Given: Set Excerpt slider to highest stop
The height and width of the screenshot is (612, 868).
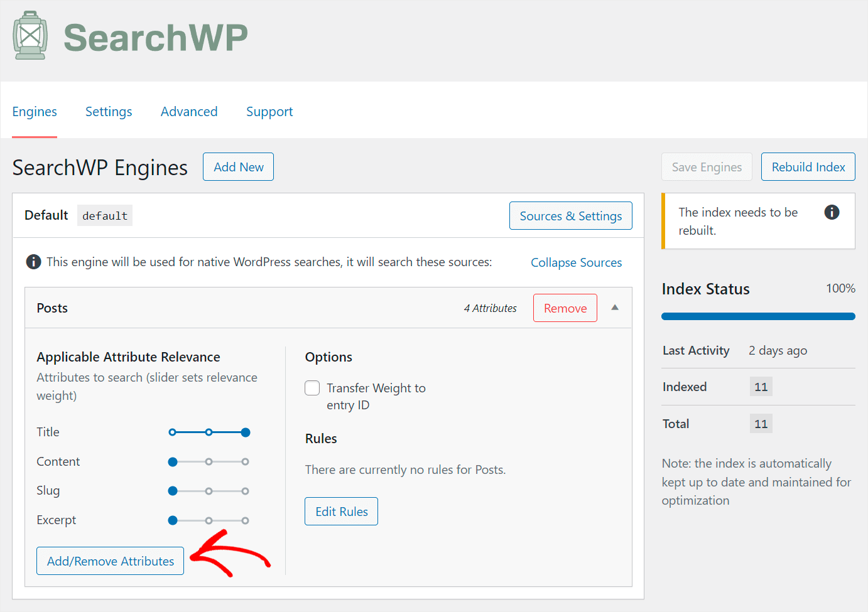Looking at the screenshot, I should [x=246, y=520].
